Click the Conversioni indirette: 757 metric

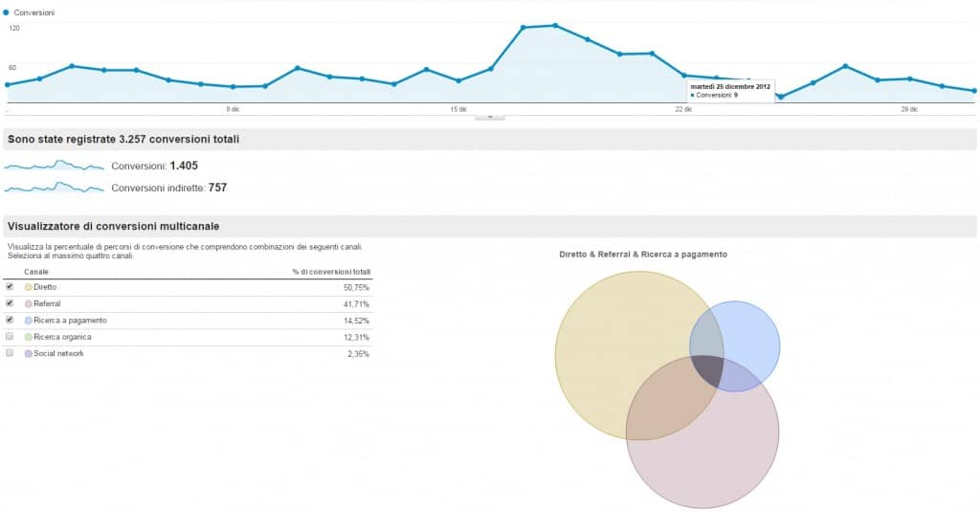pos(168,188)
